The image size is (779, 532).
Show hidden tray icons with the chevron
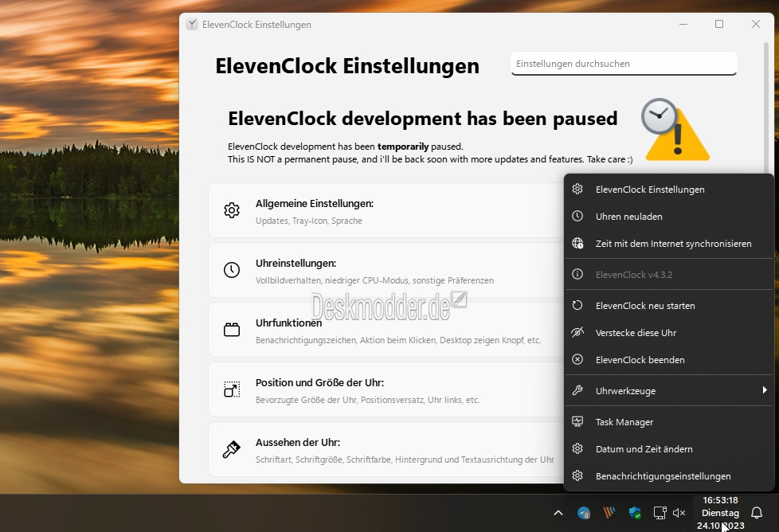point(558,513)
